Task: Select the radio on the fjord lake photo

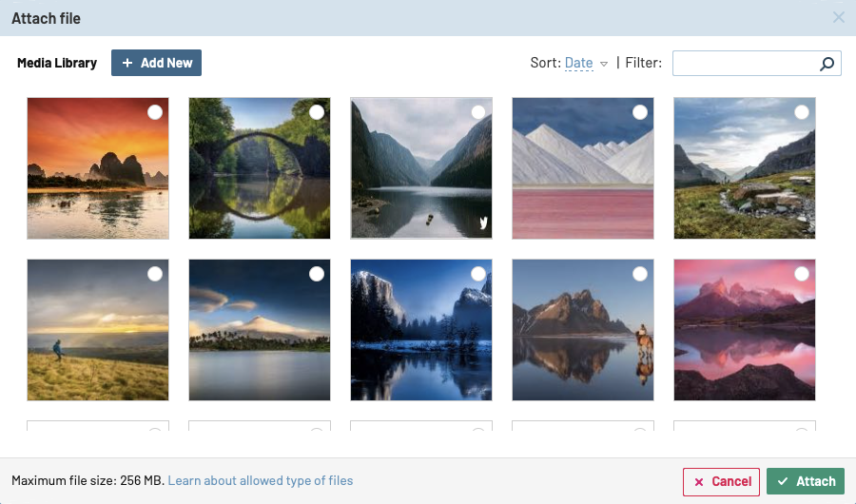Action: tap(478, 112)
